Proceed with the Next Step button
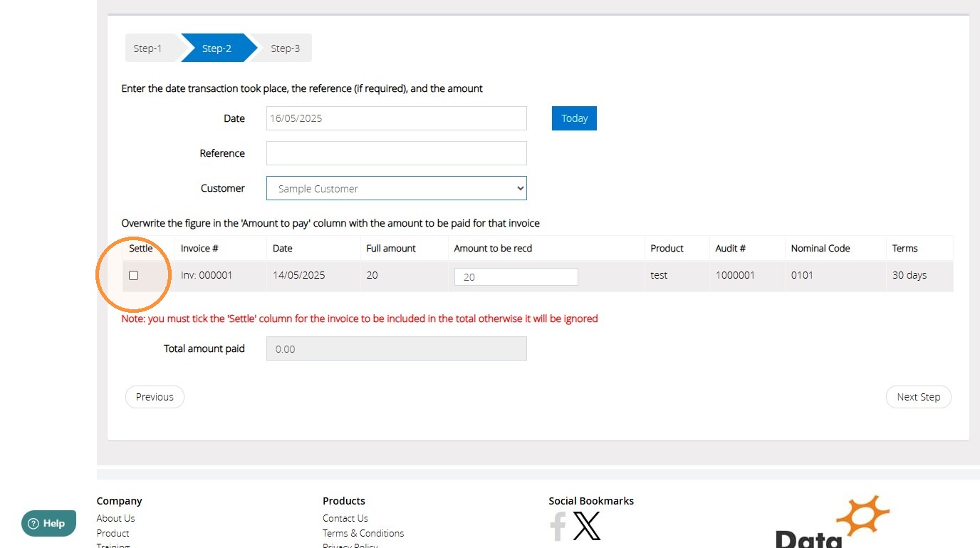Viewport: 980px width, 548px height. click(919, 397)
